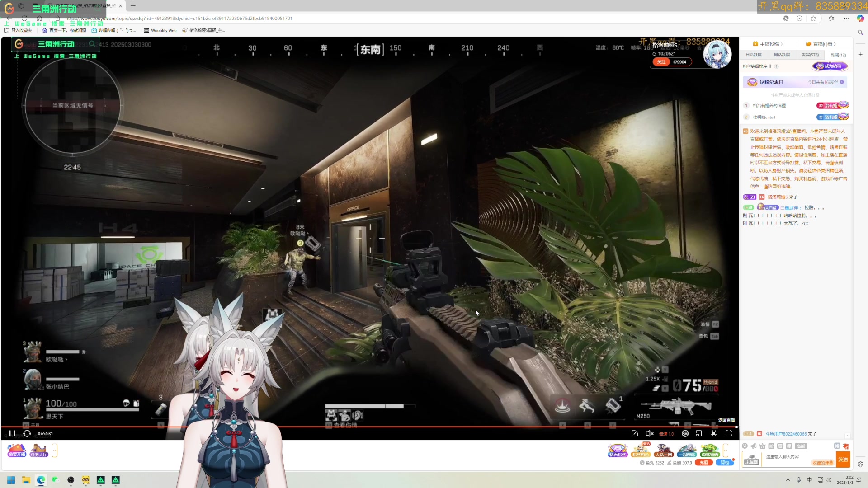Select rank 2 fan 杜啊哈entail
Image resolution: width=868 pixels, height=488 pixels.
tap(764, 117)
